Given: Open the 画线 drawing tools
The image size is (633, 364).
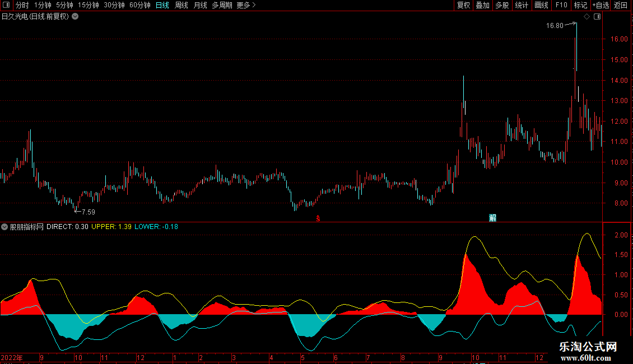Looking at the screenshot, I should pos(541,5).
